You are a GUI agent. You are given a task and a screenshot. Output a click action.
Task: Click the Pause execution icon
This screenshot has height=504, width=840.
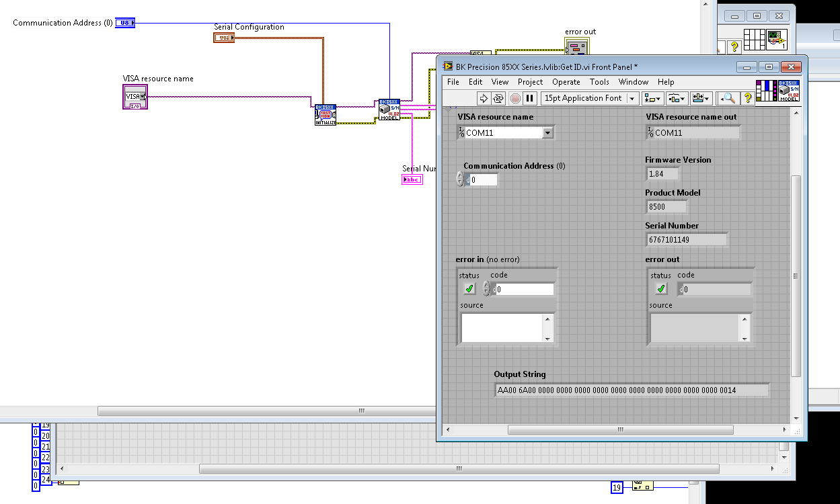(x=529, y=98)
